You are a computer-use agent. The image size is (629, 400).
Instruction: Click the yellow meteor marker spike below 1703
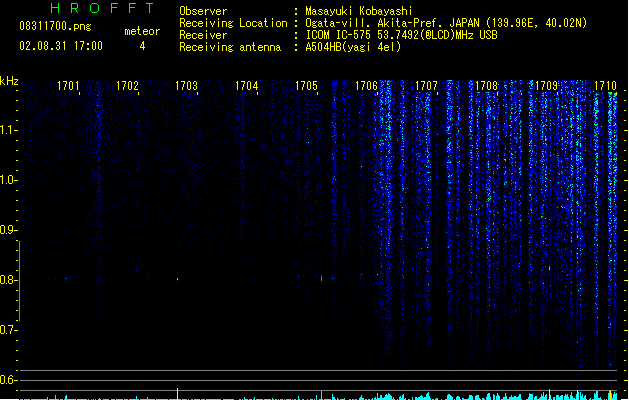[177, 393]
